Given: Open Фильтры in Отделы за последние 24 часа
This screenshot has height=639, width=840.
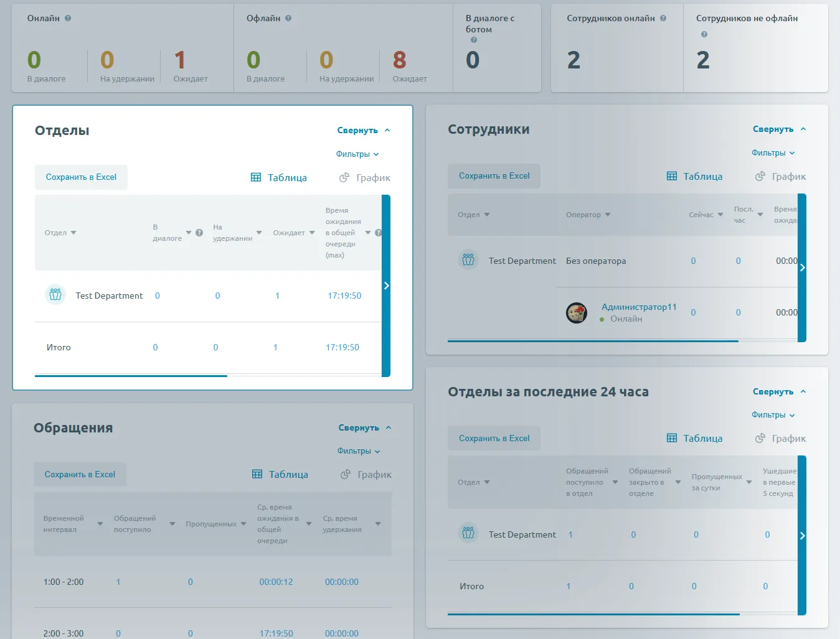Looking at the screenshot, I should pyautogui.click(x=773, y=415).
